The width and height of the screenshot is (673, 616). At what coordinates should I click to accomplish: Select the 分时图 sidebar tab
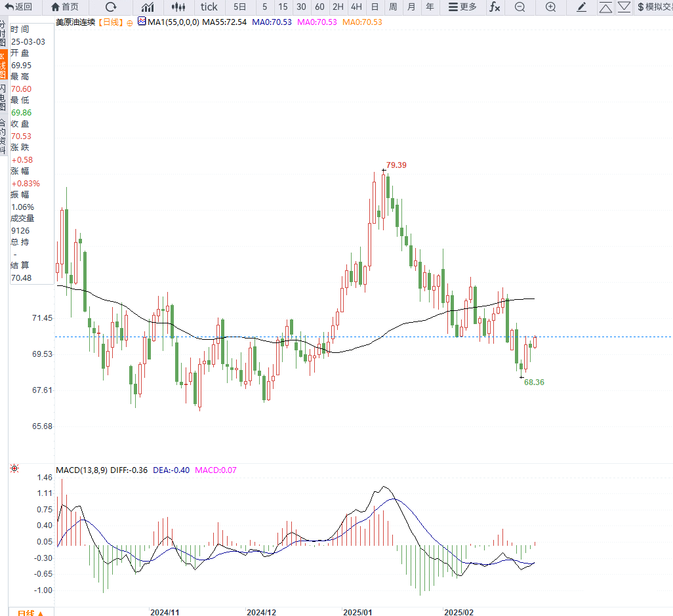[x=3, y=32]
